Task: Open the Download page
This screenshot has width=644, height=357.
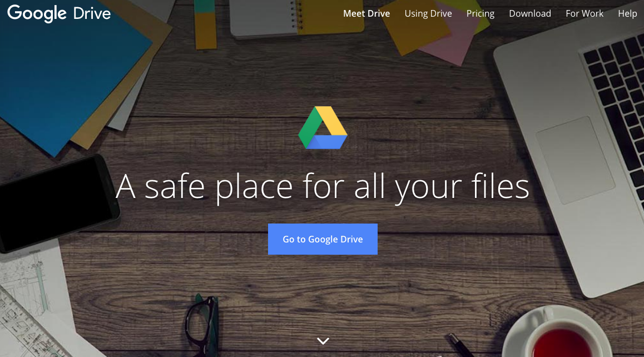Action: (x=530, y=13)
